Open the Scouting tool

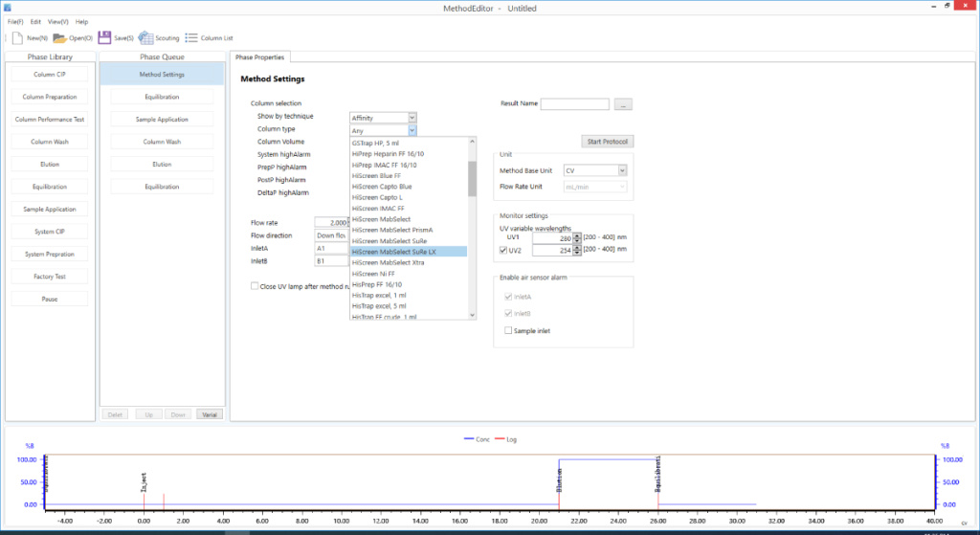[159, 38]
